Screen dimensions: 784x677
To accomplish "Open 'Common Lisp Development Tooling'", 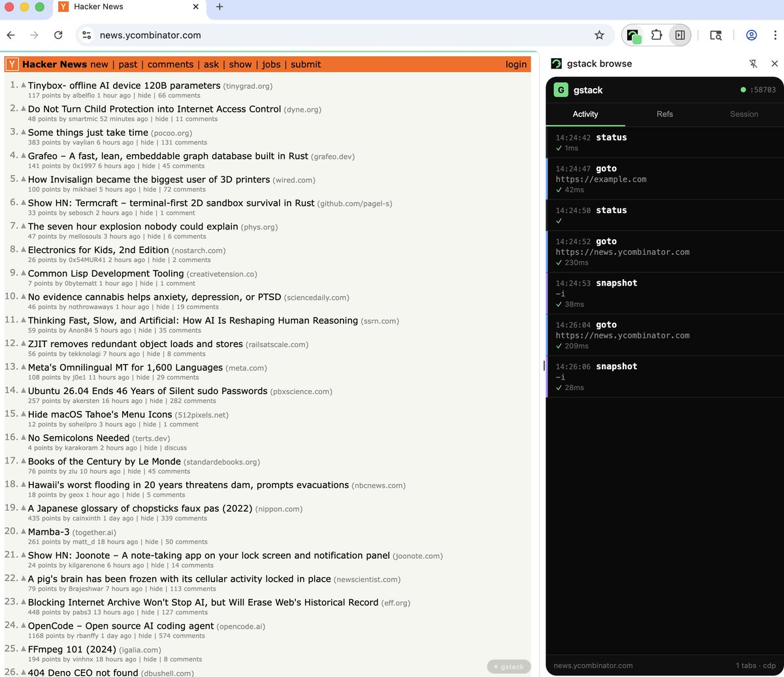I will (106, 274).
